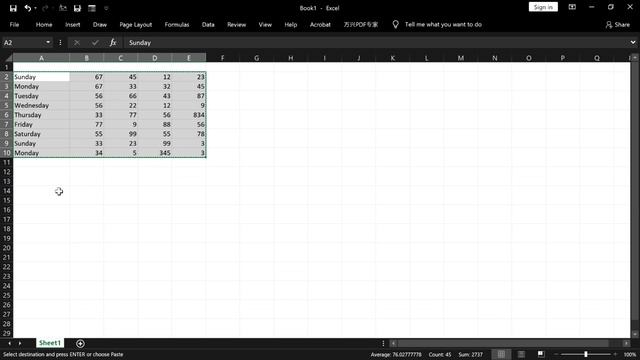
Task: Click the 100% zoom level
Action: pos(629,354)
